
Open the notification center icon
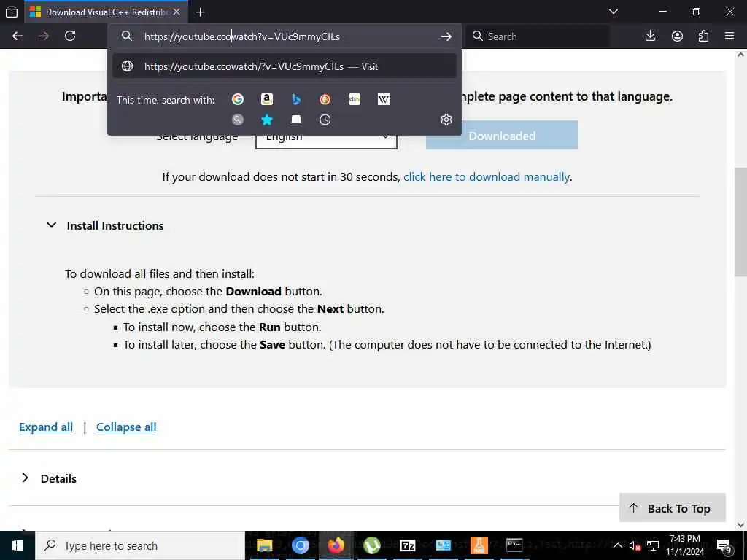click(724, 545)
